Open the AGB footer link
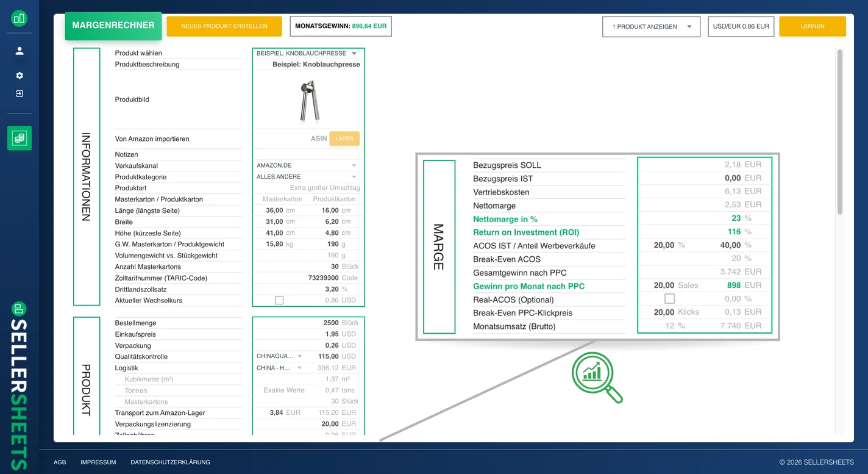The width and height of the screenshot is (868, 474). coord(60,462)
